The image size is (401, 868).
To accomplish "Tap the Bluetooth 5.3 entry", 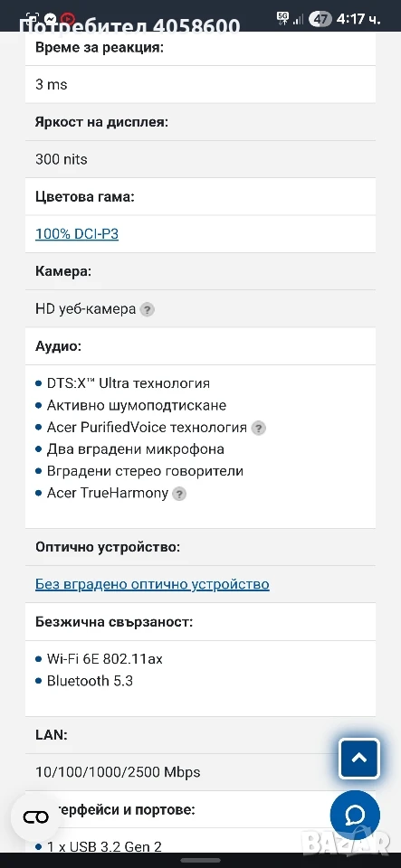I will click(90, 681).
